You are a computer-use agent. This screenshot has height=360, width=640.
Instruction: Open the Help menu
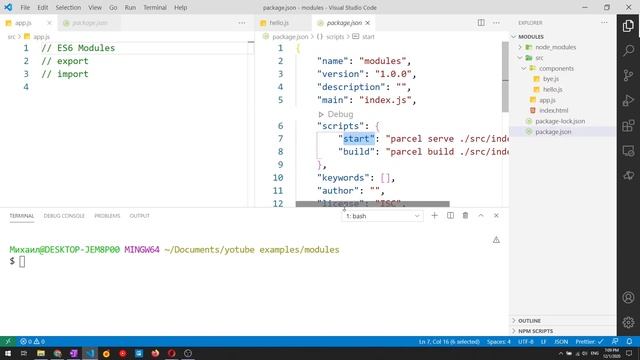[180, 7]
